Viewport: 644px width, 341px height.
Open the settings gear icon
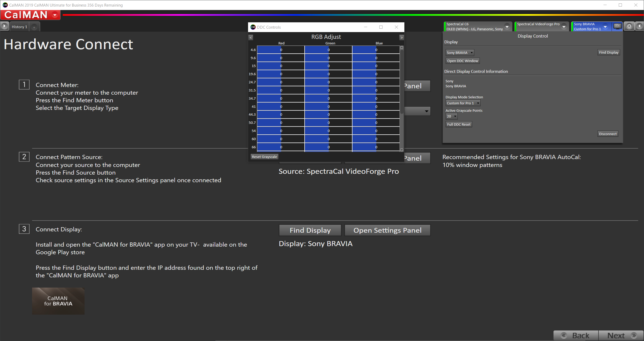pos(629,26)
